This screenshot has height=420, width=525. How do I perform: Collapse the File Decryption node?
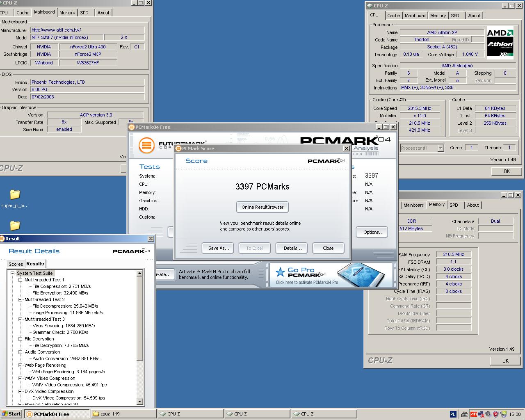point(21,339)
